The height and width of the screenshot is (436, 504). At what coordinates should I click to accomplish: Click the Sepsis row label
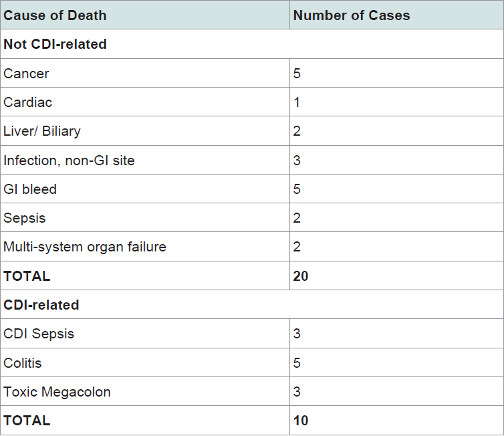pyautogui.click(x=25, y=218)
